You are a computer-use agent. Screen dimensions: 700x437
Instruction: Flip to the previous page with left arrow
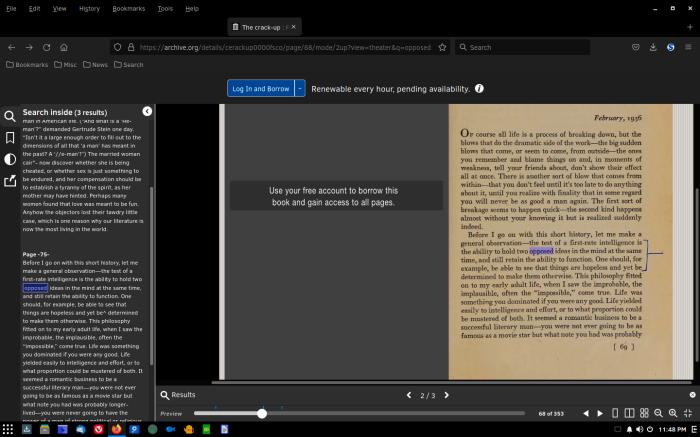click(x=586, y=413)
